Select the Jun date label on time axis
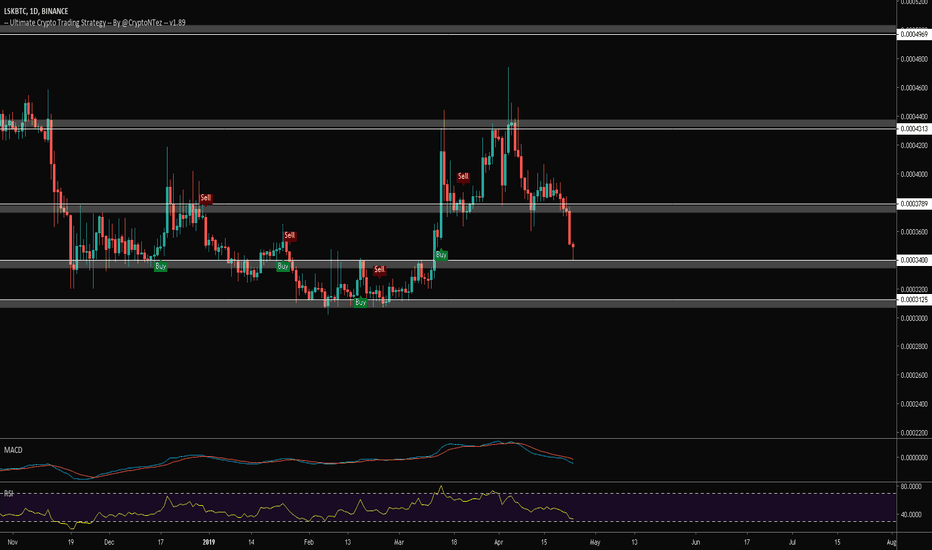This screenshot has width=932, height=550. coord(695,542)
